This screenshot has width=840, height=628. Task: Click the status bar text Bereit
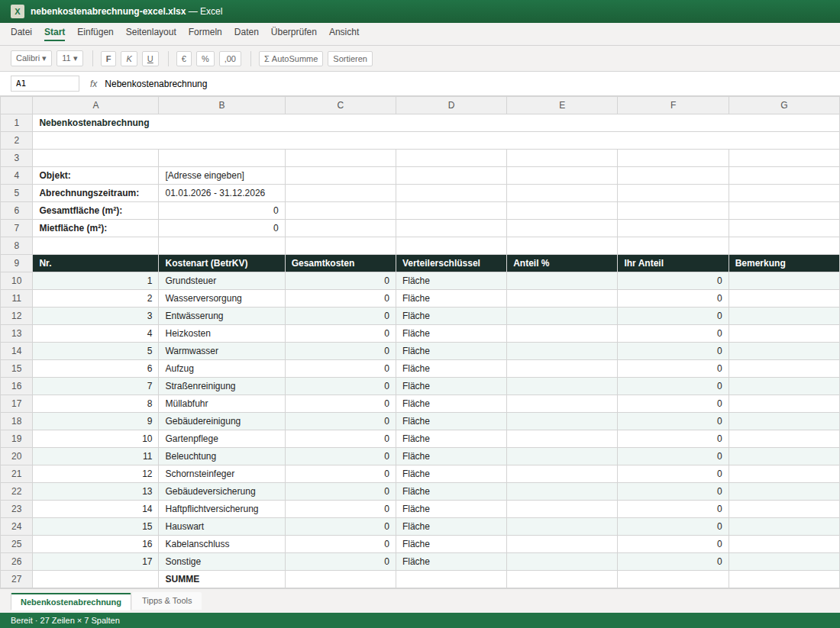pos(21,620)
